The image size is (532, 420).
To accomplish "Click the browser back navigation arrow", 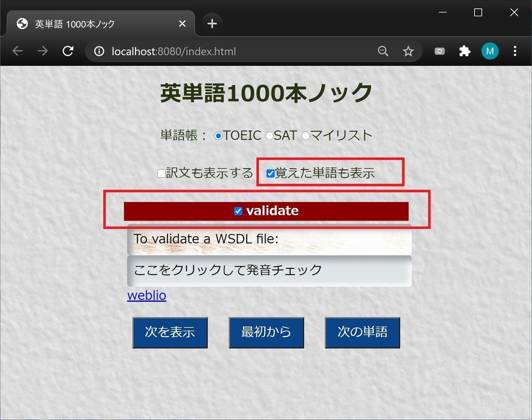I will coord(17,51).
